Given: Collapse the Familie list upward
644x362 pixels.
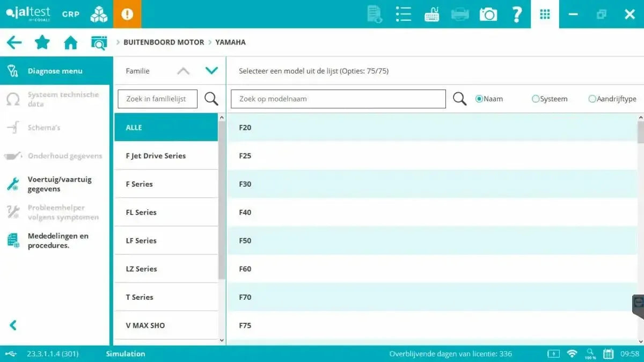Looking at the screenshot, I should (x=183, y=70).
